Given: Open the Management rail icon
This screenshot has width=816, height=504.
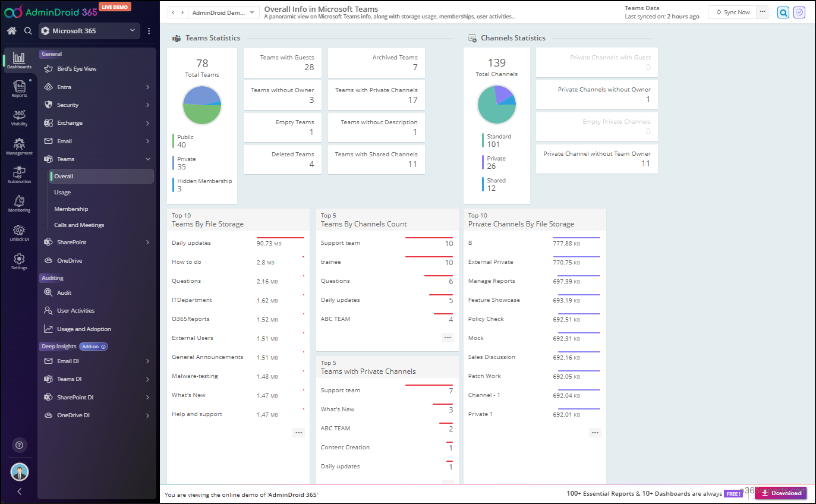Looking at the screenshot, I should point(19,146).
